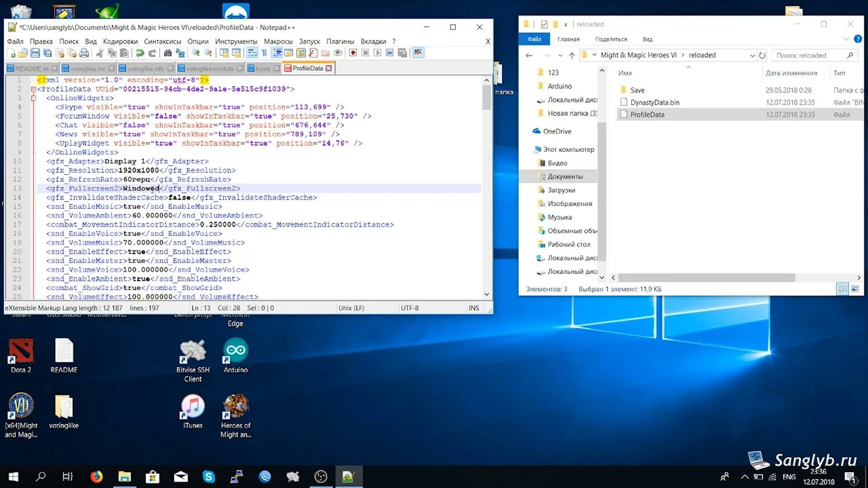Open the address bar history dropdown
Viewport: 868px width, 488px height.
[x=752, y=56]
